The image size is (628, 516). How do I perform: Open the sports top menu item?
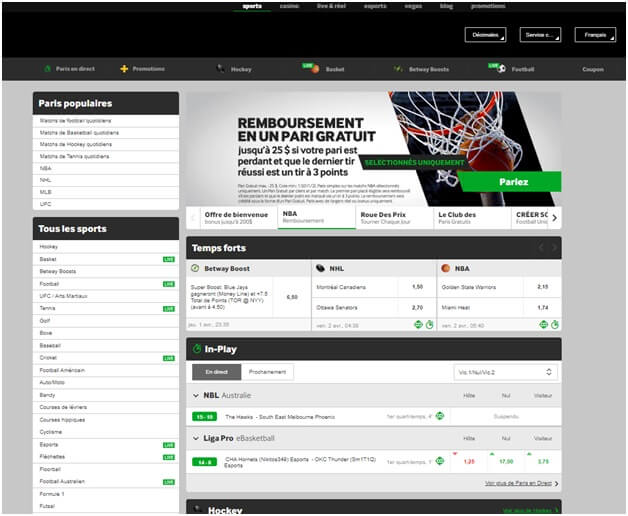(252, 6)
